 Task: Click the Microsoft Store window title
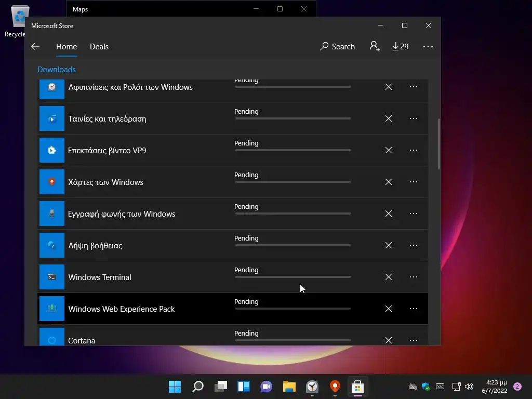pos(52,26)
